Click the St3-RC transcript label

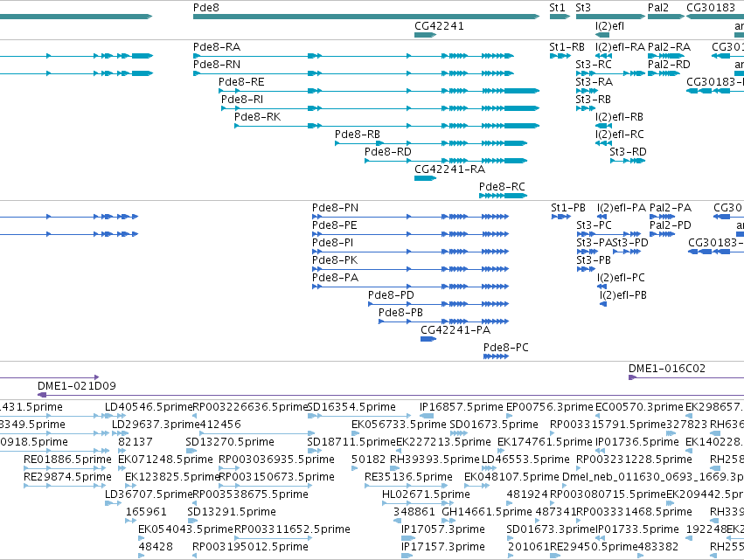(x=593, y=65)
